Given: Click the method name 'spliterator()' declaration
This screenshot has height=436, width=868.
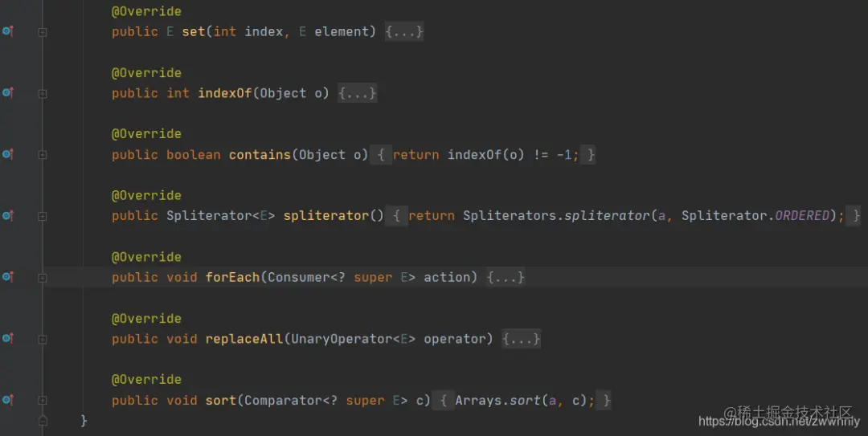Looking at the screenshot, I should [x=334, y=216].
